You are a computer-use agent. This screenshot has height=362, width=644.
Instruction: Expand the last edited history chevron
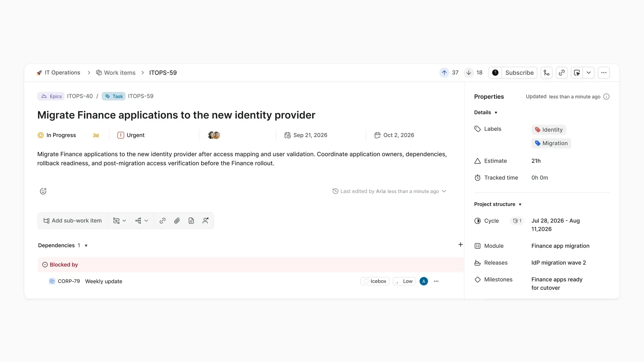(444, 191)
